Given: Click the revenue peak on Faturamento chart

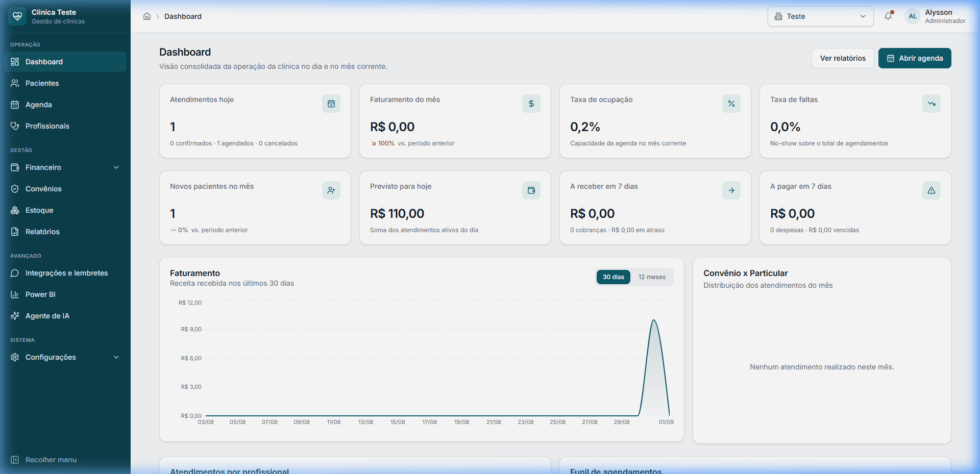Looking at the screenshot, I should [654, 320].
